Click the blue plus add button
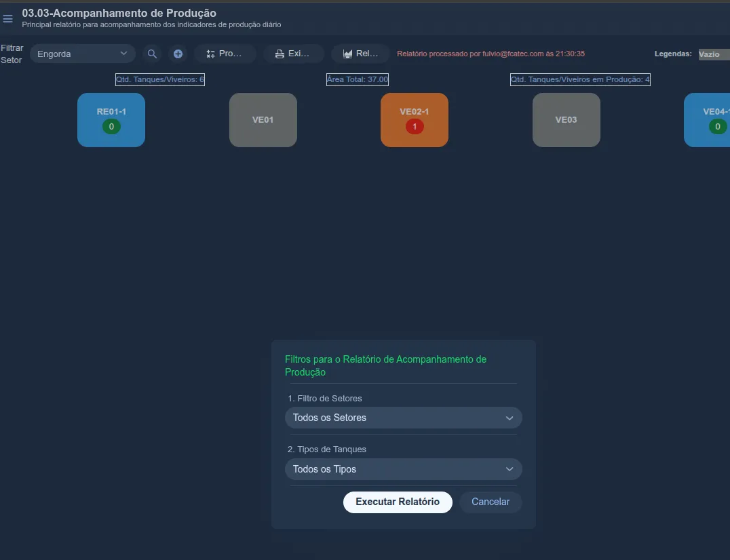The image size is (730, 560). (x=178, y=54)
